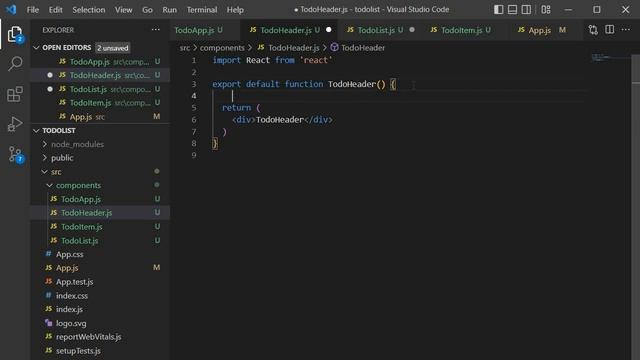The image size is (640, 360).
Task: Open index.js in file tree
Action: tap(100, 309)
